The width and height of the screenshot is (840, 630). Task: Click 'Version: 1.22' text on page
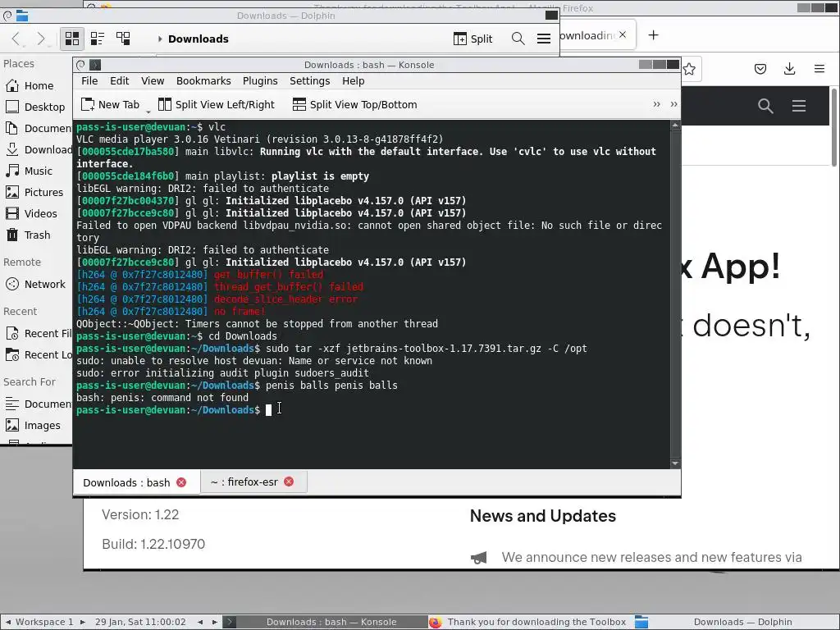click(140, 515)
